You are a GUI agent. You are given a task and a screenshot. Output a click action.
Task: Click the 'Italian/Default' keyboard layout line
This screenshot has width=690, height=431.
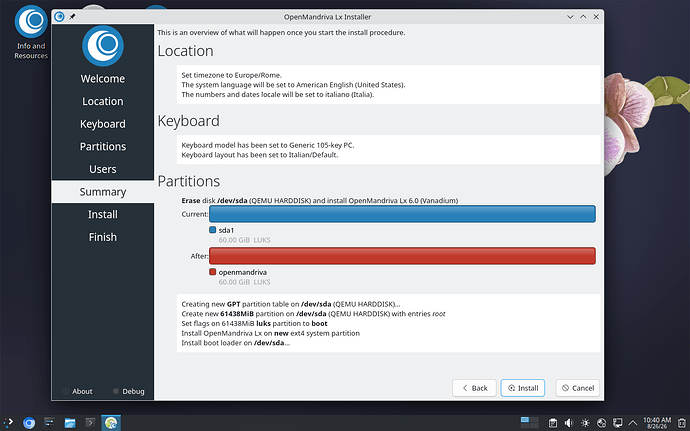pos(260,155)
